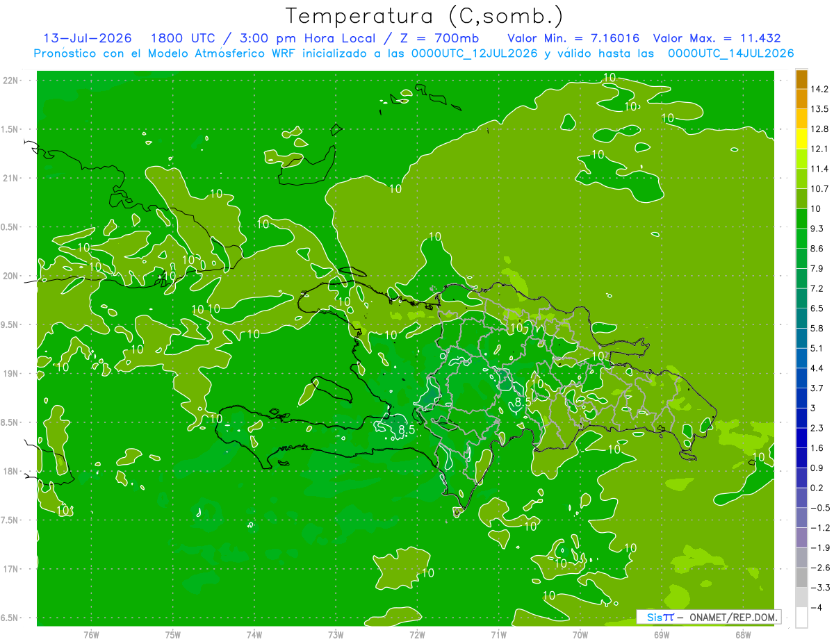Click the 'ONAMET/REP.DOM.' credit label
Viewport: 834px width, 644px height.
tap(733, 617)
